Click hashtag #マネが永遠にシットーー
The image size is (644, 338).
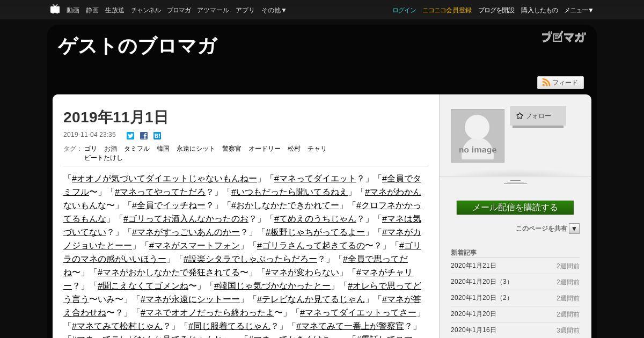(x=190, y=299)
